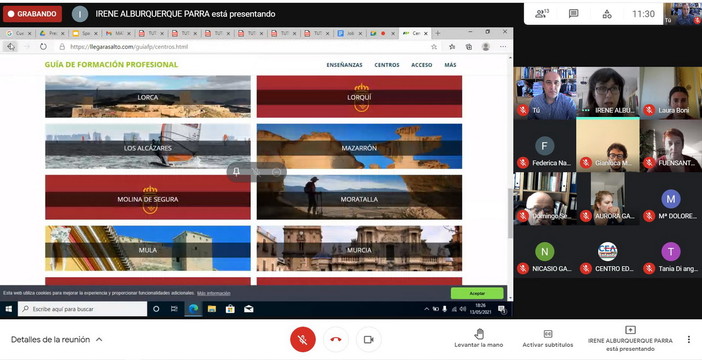This screenshot has width=702, height=360.
Task: Open Microsoft Store in taskbar
Action: [230, 309]
